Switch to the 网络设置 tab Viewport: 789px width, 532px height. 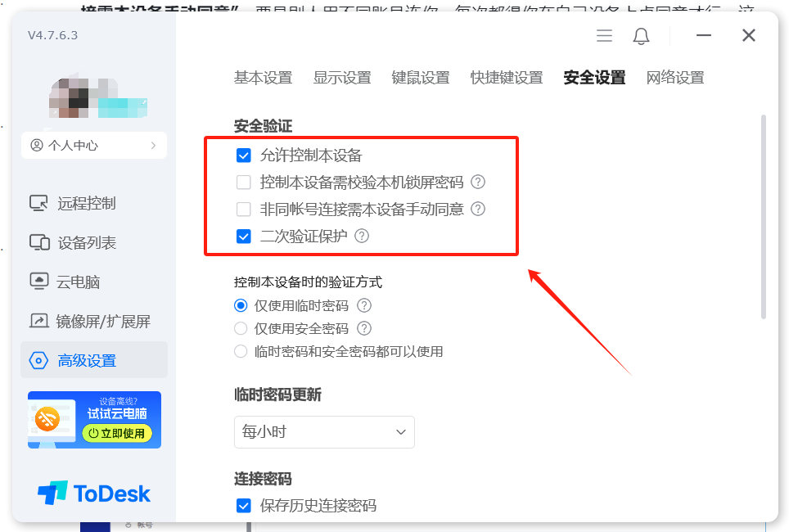[674, 78]
